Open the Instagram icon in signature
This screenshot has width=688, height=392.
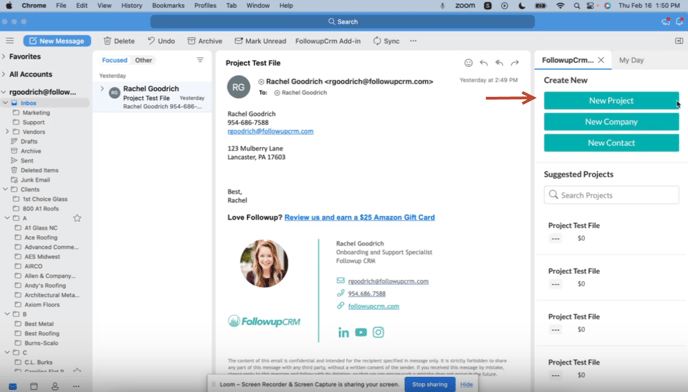pos(378,332)
